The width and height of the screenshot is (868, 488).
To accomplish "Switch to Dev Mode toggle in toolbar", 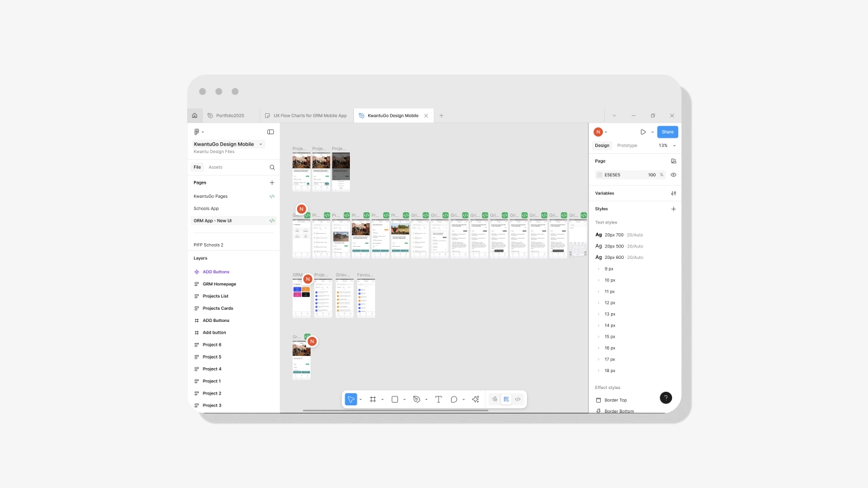I will click(x=517, y=399).
